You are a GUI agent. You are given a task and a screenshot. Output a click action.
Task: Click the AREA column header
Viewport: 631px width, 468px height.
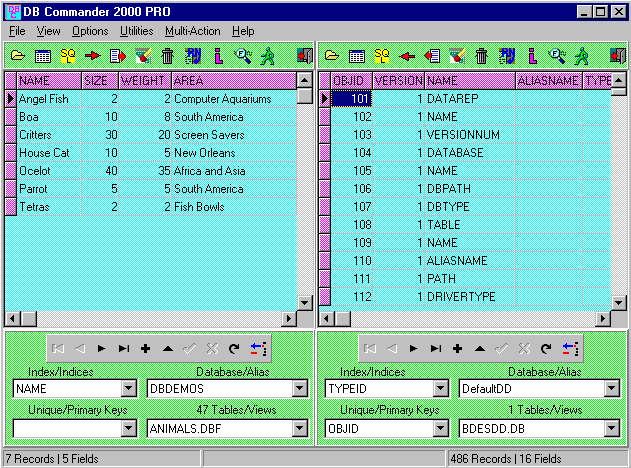(x=234, y=81)
